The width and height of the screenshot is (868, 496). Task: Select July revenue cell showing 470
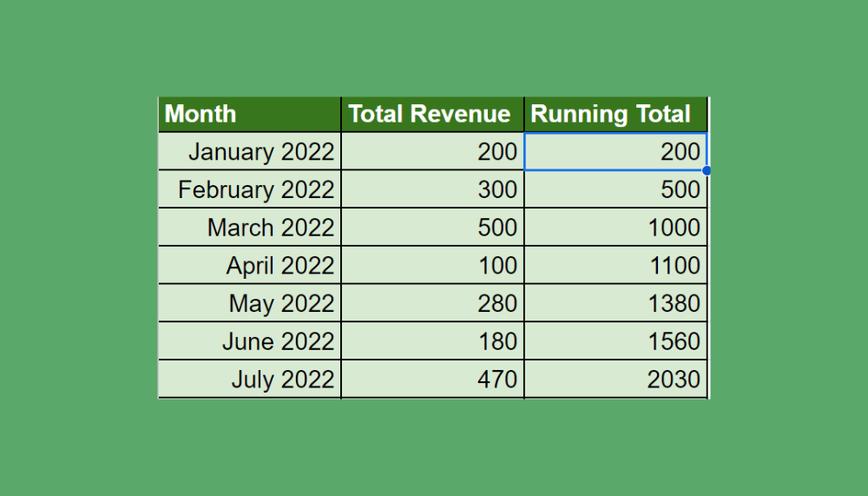point(432,380)
